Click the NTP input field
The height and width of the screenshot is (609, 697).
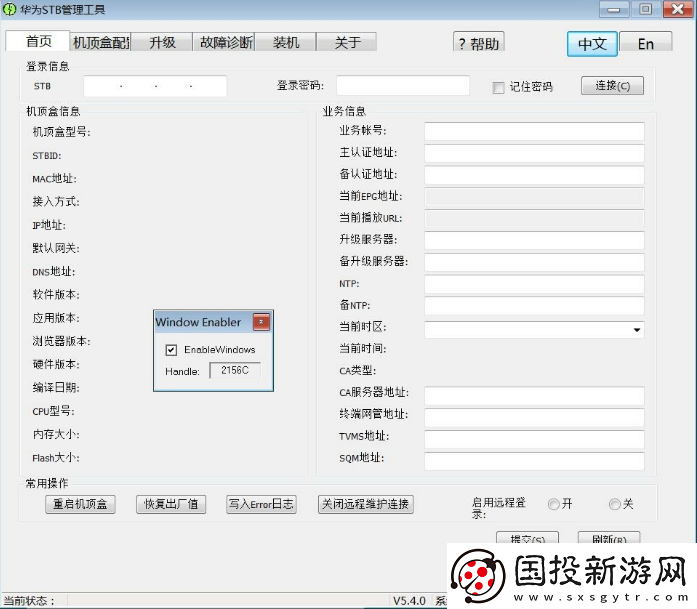[x=534, y=284]
